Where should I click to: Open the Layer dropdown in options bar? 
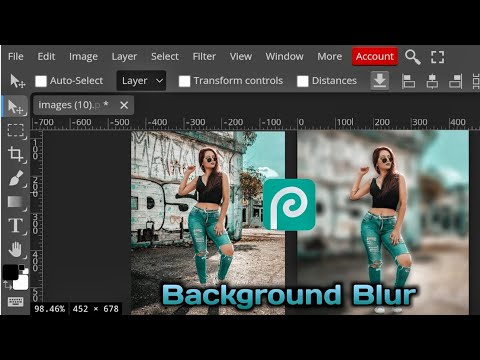[141, 81]
